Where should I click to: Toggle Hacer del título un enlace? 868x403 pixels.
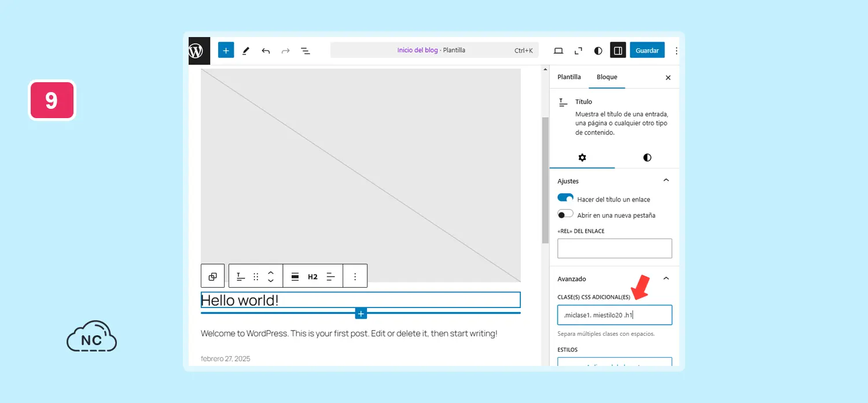[x=565, y=198]
